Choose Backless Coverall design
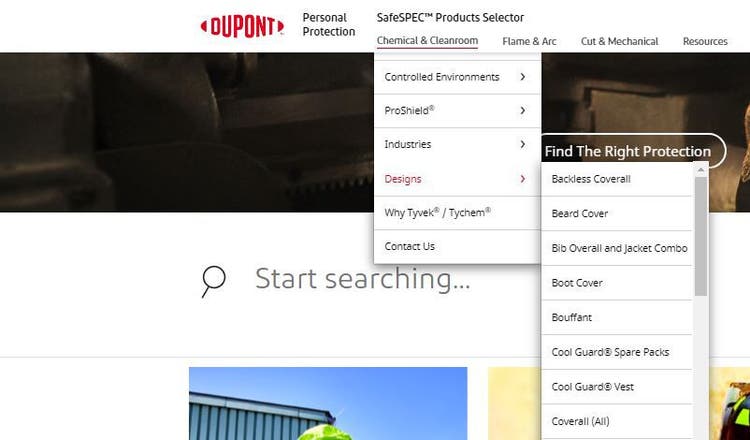The height and width of the screenshot is (440, 750). [617, 179]
